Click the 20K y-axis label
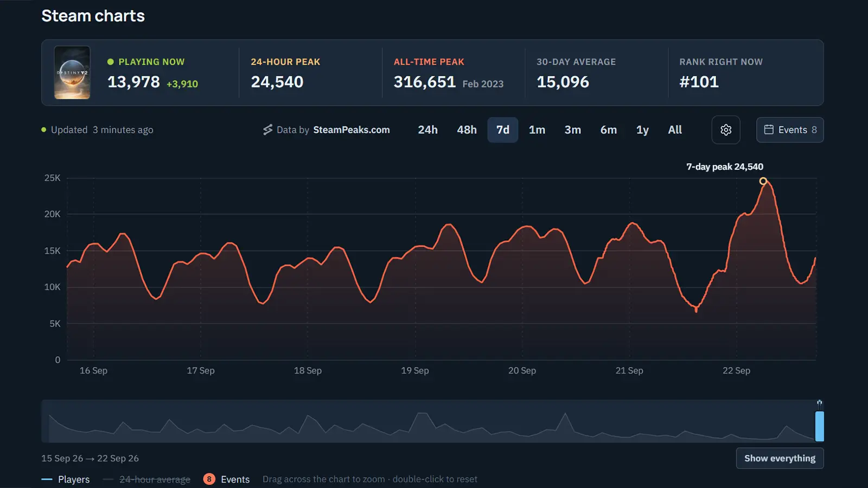The height and width of the screenshot is (488, 868). (x=53, y=214)
